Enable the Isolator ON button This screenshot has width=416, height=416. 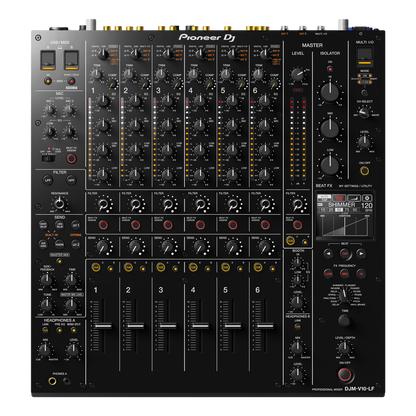point(330,69)
